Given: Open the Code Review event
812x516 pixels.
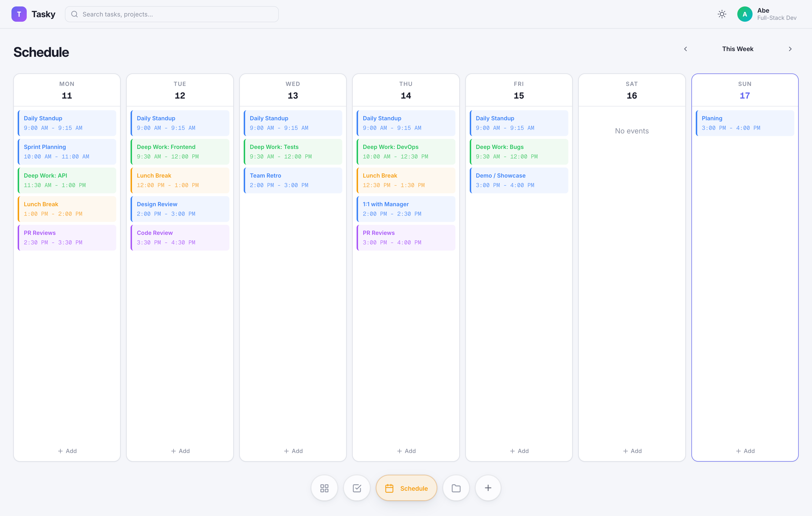Looking at the screenshot, I should point(180,238).
